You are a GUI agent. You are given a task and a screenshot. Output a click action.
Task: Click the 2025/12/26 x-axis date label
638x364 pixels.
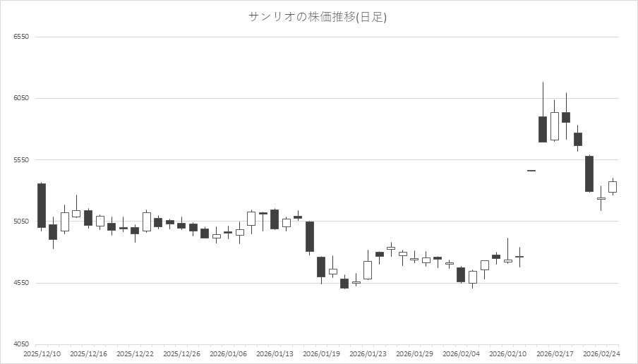181,353
